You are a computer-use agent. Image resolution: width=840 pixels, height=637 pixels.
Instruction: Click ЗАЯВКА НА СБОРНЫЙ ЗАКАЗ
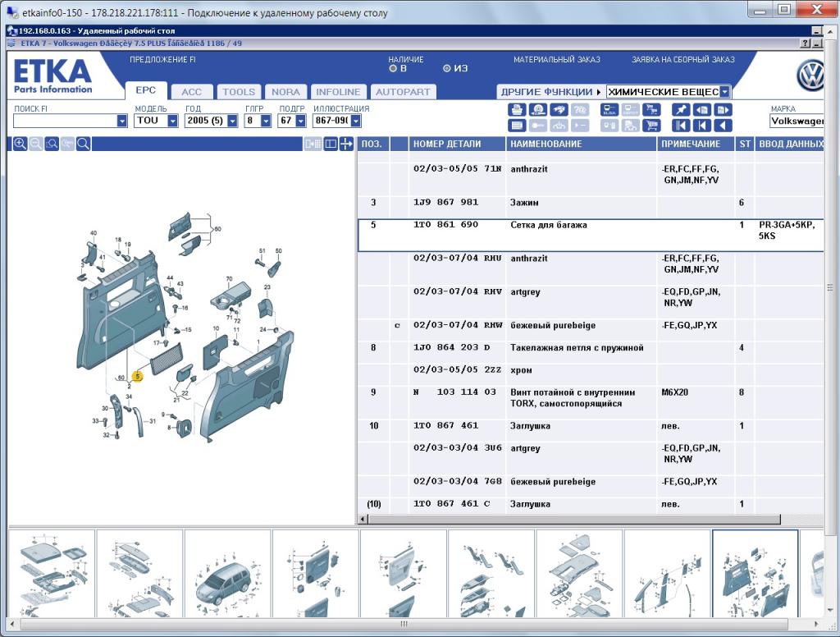click(x=683, y=60)
